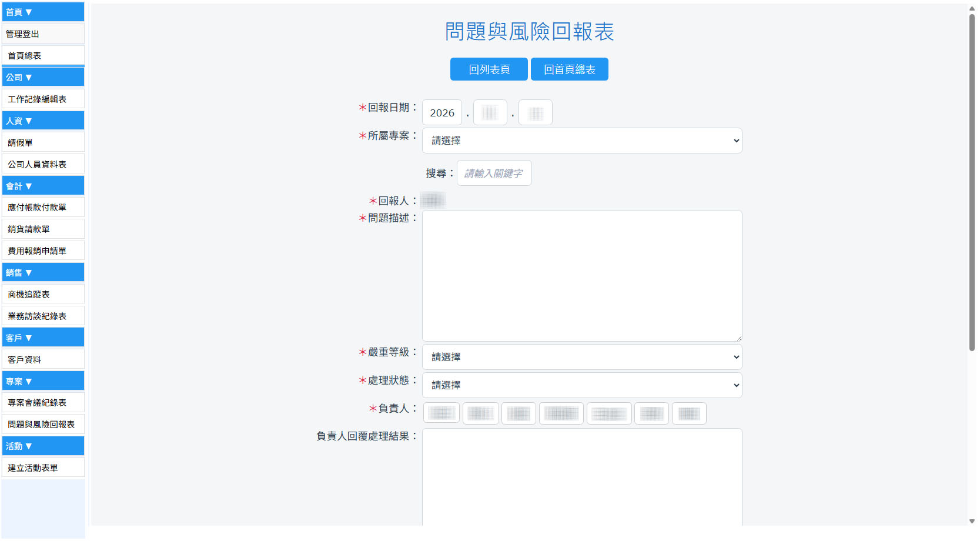Select the last 負責人 option button
980x551 pixels.
point(689,413)
